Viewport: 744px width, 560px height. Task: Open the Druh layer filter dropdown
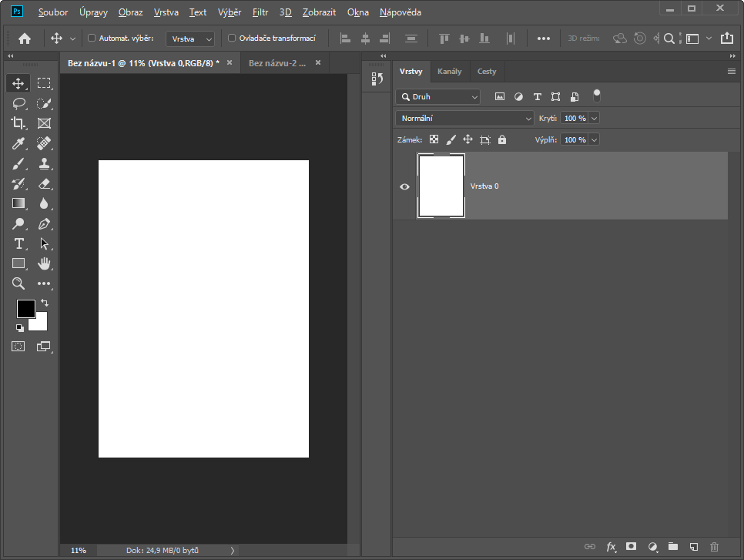[438, 97]
